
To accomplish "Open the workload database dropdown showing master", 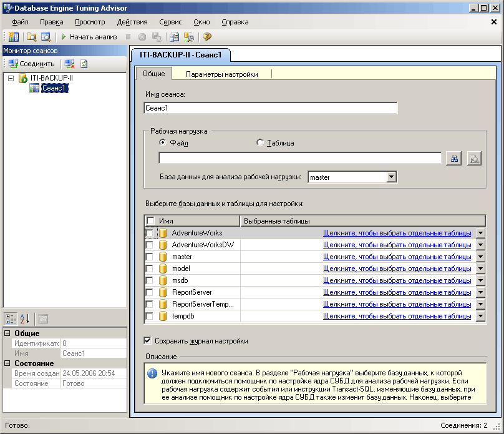I will tap(391, 177).
